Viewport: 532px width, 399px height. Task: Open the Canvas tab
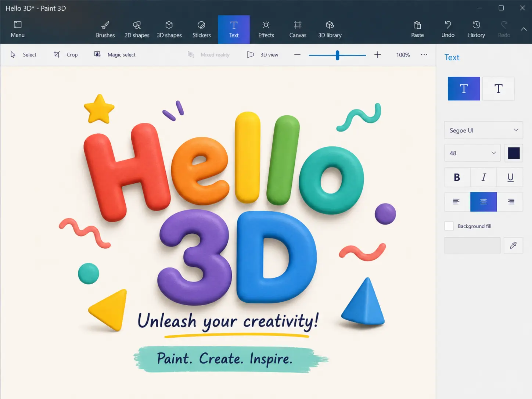298,29
